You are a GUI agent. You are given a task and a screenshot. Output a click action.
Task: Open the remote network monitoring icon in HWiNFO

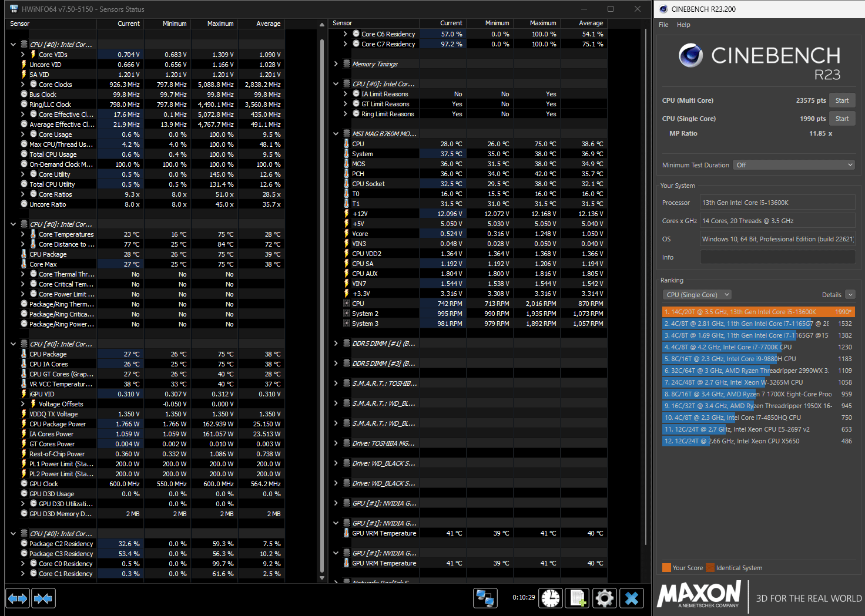point(485,598)
